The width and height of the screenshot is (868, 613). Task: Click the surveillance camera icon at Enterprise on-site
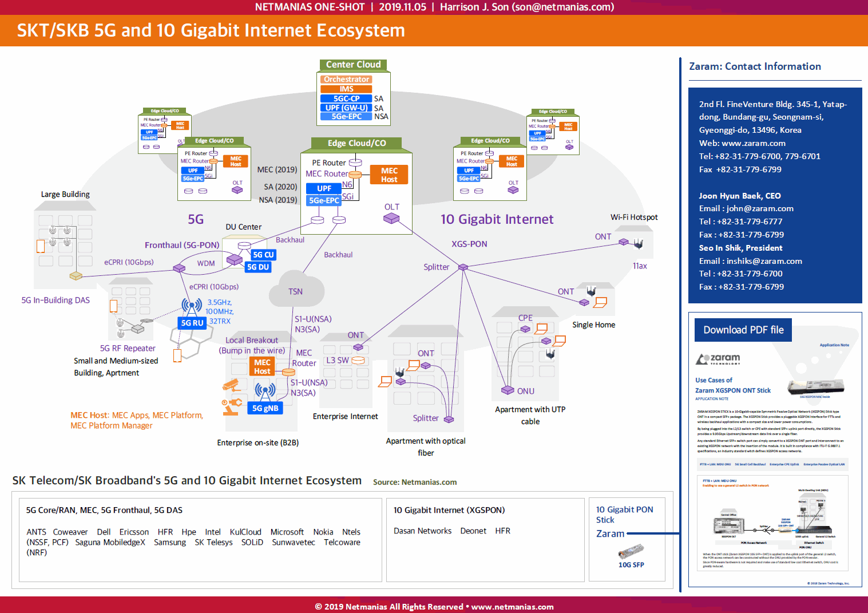231,385
